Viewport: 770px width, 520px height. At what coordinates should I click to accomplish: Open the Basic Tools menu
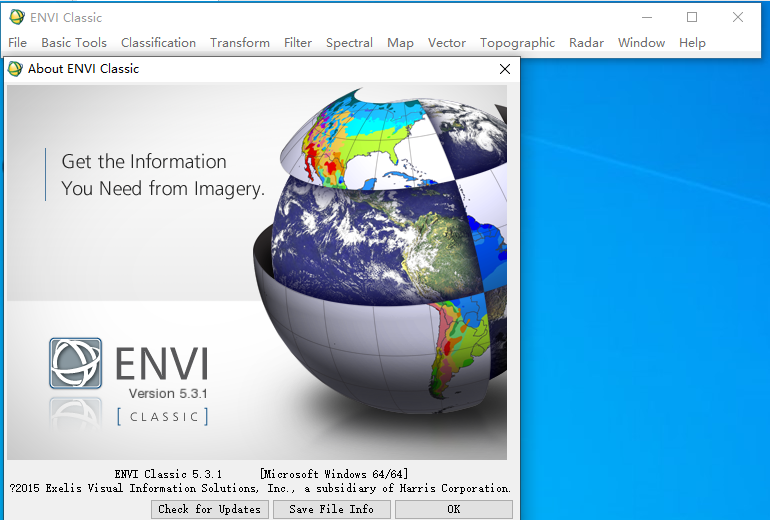(x=74, y=43)
